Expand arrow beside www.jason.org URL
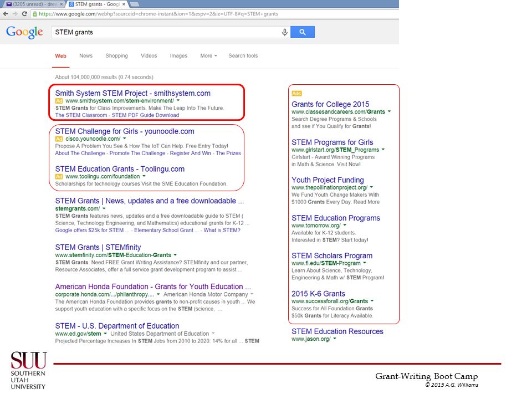 point(335,339)
